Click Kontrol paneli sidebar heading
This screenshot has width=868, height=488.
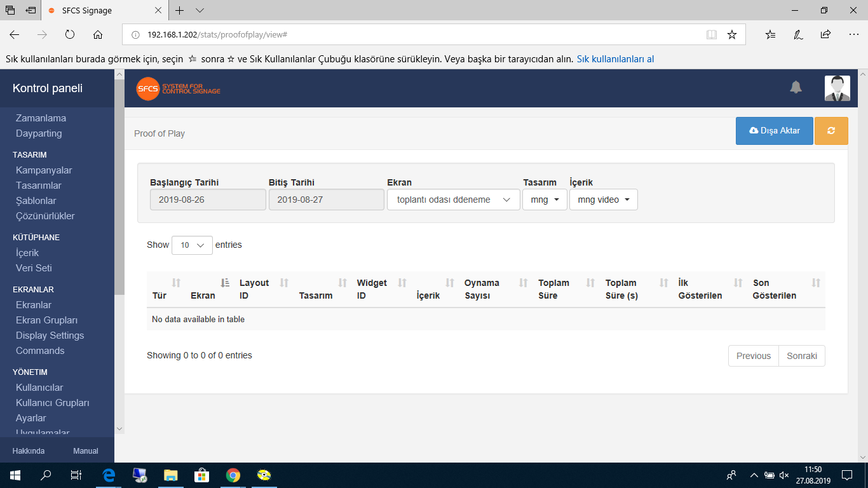pyautogui.click(x=48, y=88)
